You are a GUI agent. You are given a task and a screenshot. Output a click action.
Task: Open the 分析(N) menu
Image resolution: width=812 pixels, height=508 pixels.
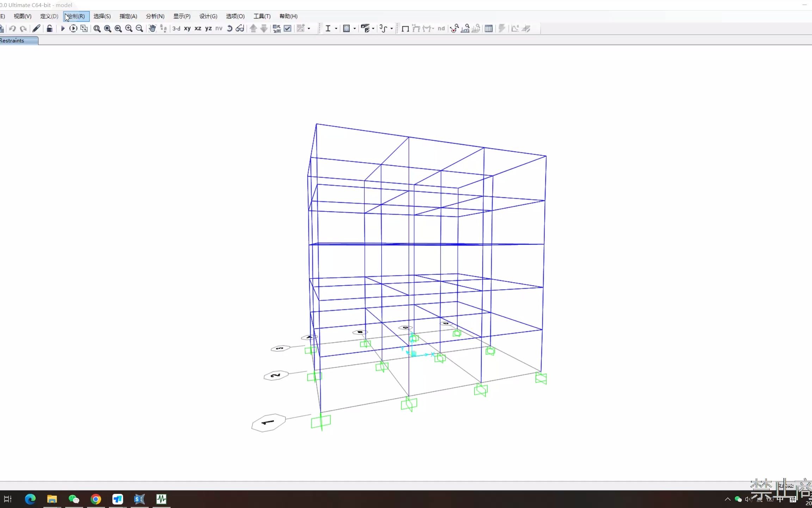pos(155,16)
